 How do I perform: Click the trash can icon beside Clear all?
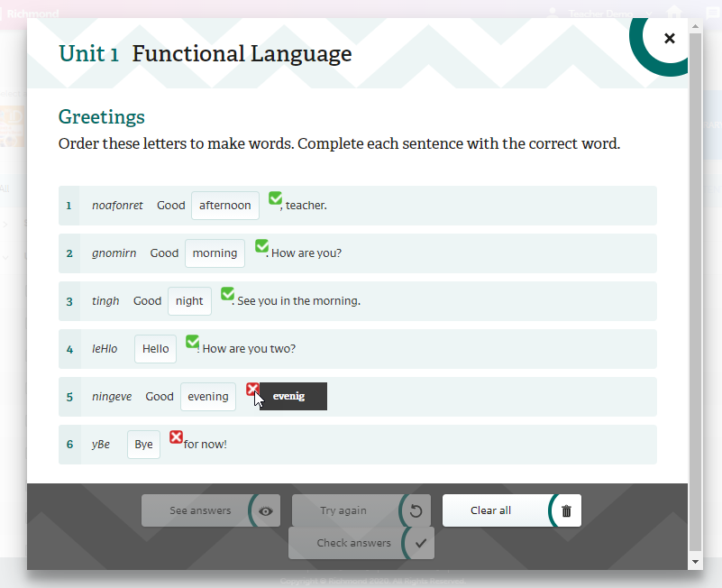click(x=566, y=510)
